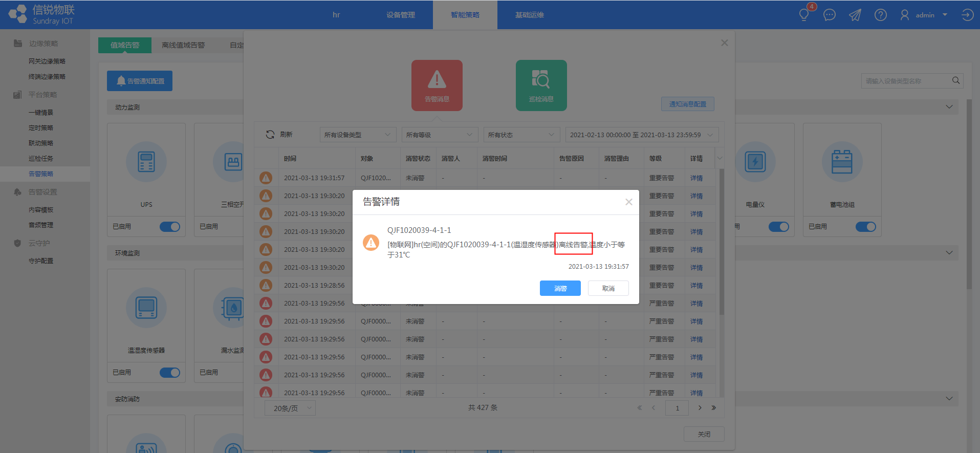Screen dimensions: 980x453
Task: Open the help question mark icon
Action: 881,15
